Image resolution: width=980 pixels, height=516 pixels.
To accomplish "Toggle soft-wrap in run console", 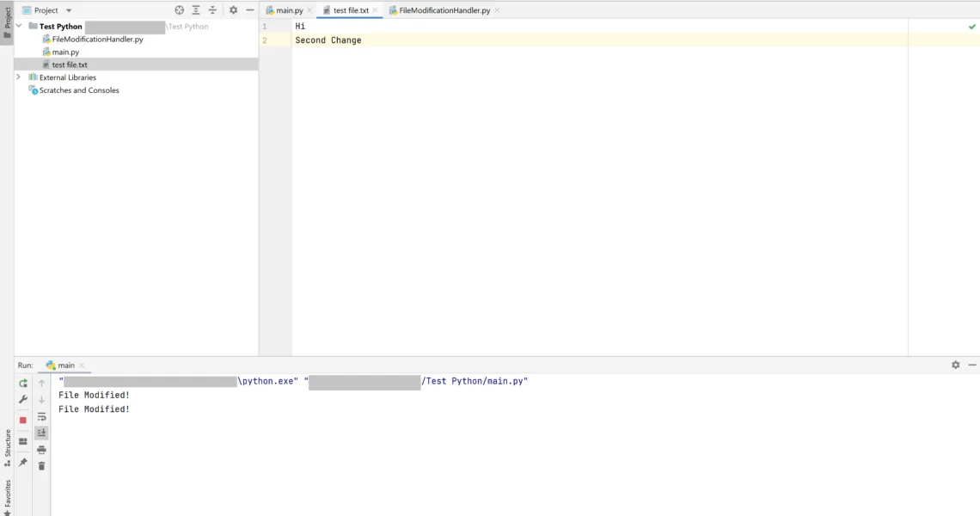I will coord(41,417).
